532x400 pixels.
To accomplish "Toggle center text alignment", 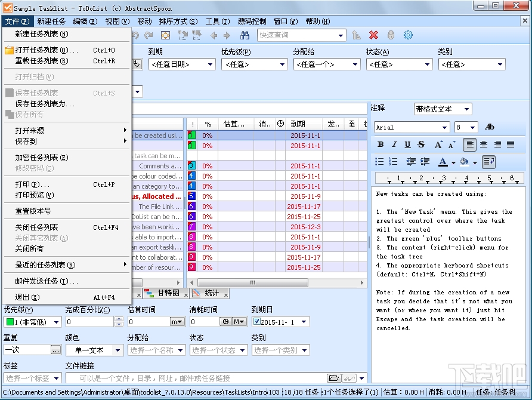I will point(484,144).
